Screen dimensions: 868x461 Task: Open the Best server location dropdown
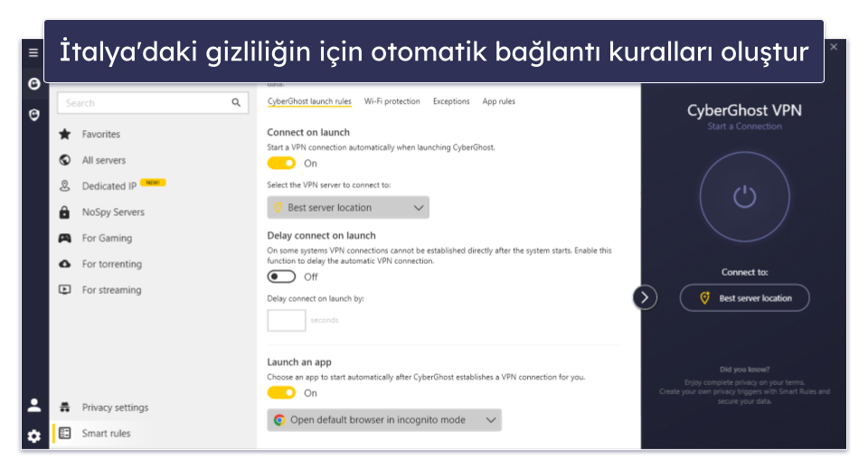348,208
